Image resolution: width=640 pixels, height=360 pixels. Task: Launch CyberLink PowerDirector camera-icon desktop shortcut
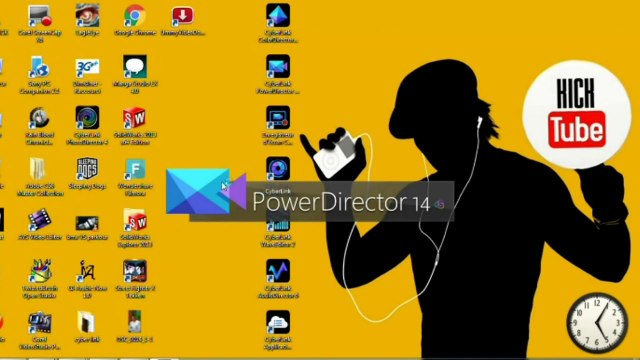[x=278, y=67]
